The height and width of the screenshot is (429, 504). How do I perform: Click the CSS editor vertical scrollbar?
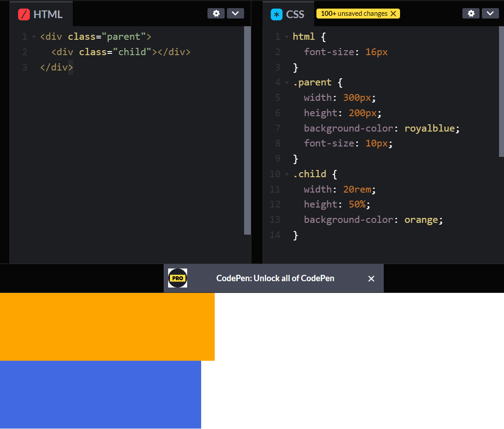click(x=501, y=92)
